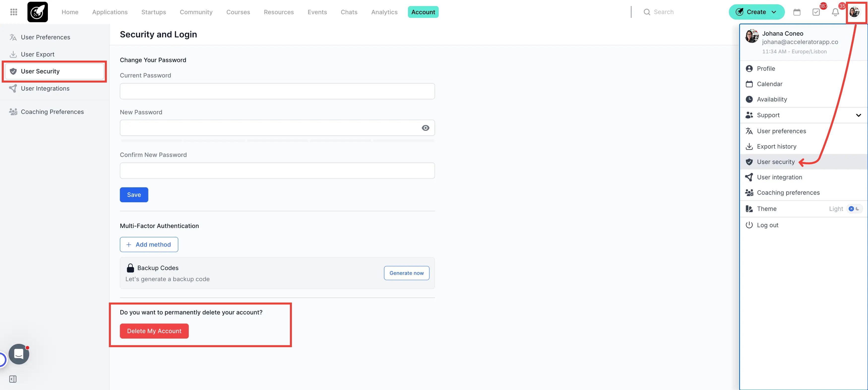868x390 pixels.
Task: Open the Create dropdown button
Action: [756, 12]
